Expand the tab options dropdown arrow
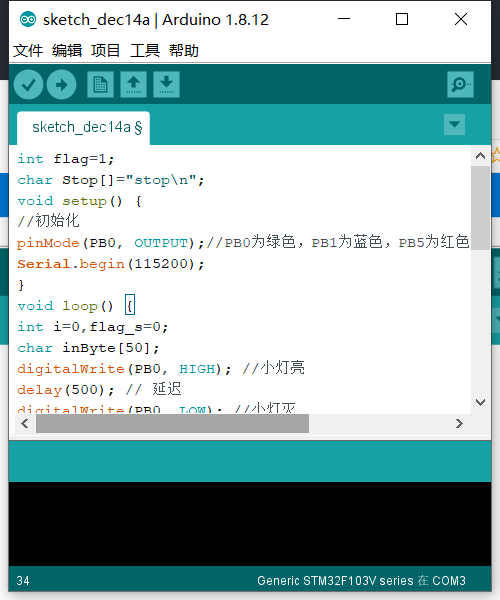This screenshot has height=600, width=500. [454, 124]
